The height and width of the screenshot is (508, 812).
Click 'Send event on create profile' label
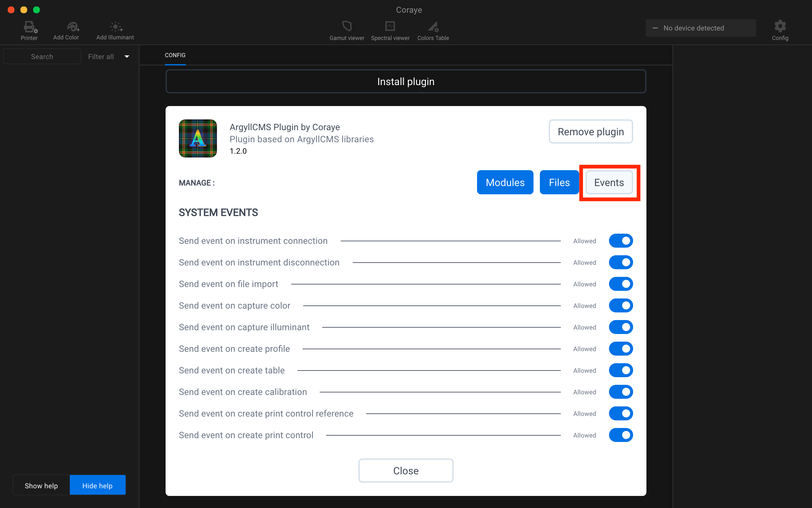click(x=234, y=349)
